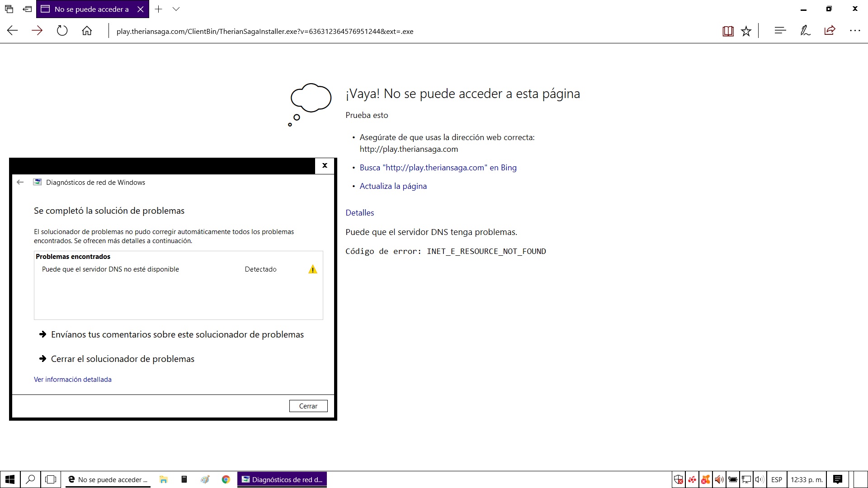
Task: Open Task View on taskbar
Action: [51, 479]
